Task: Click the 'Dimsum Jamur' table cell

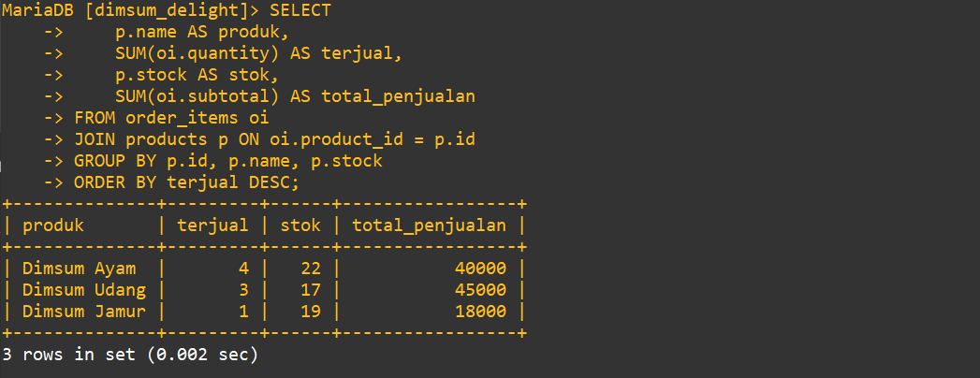Action: [x=84, y=312]
